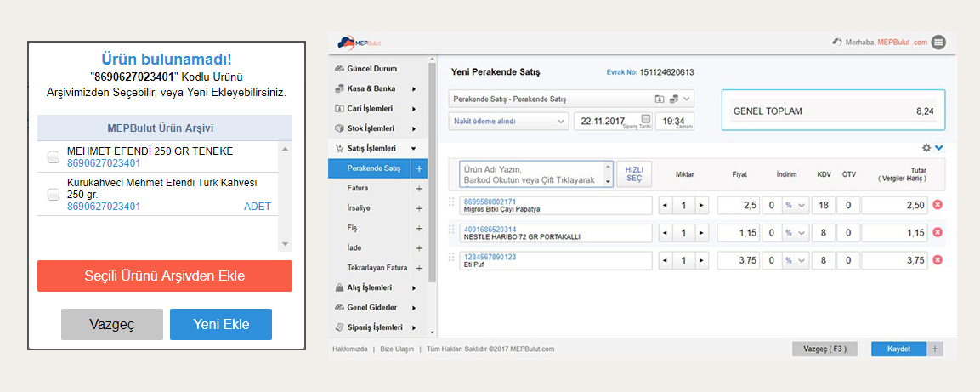Screen dimensions: 980x392
Task: Remove the Migros Bitki Çayı Papatya row
Action: [x=938, y=205]
